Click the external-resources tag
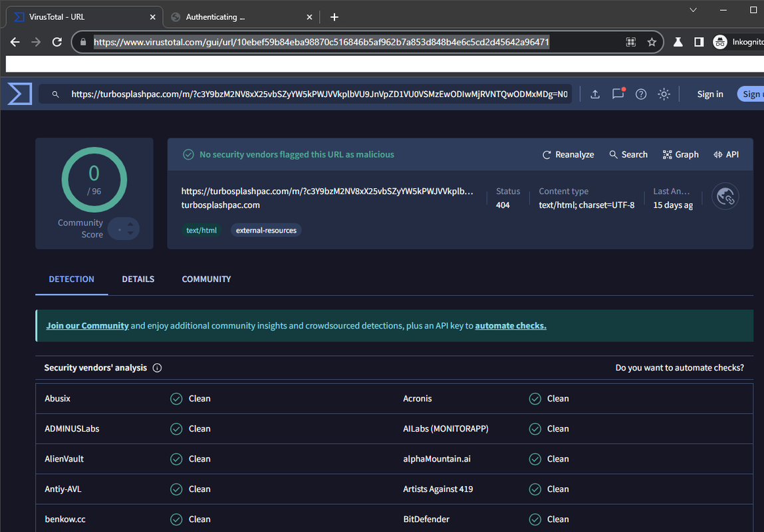 coord(266,231)
